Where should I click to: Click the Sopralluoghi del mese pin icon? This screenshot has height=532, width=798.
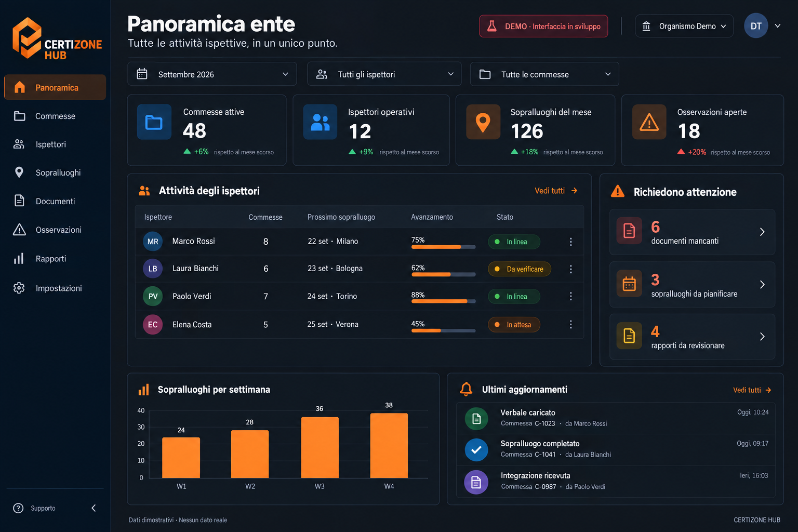[x=483, y=122]
